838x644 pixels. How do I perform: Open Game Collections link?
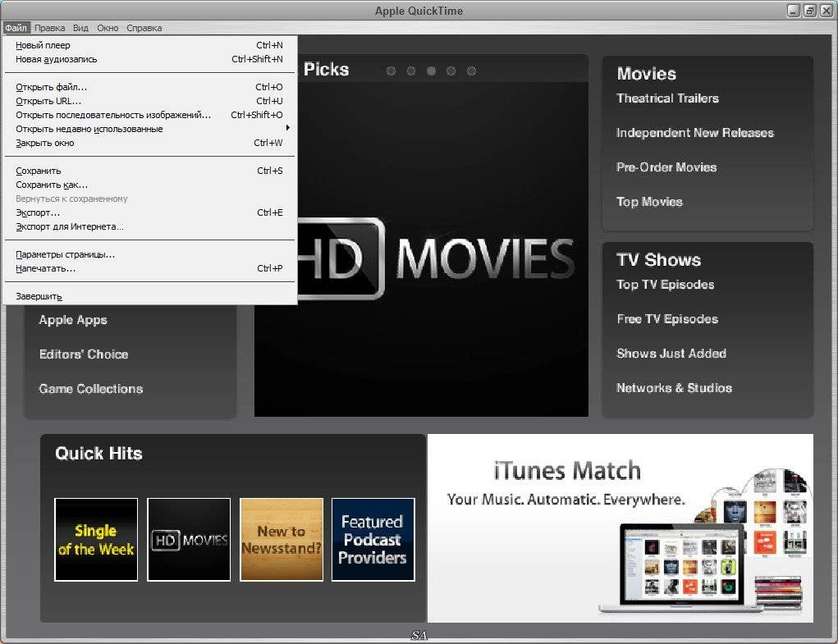tap(91, 389)
